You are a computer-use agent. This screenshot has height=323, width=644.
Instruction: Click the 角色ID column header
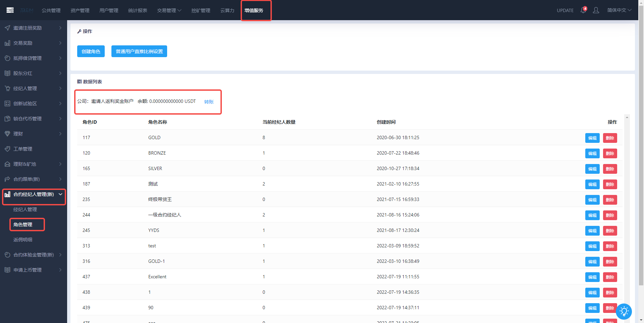click(x=90, y=122)
